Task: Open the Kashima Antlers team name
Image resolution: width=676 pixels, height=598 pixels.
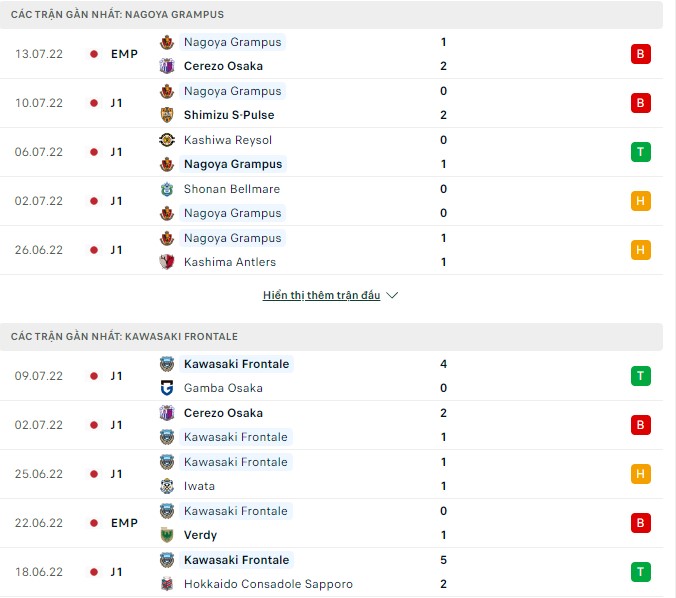Action: (229, 262)
